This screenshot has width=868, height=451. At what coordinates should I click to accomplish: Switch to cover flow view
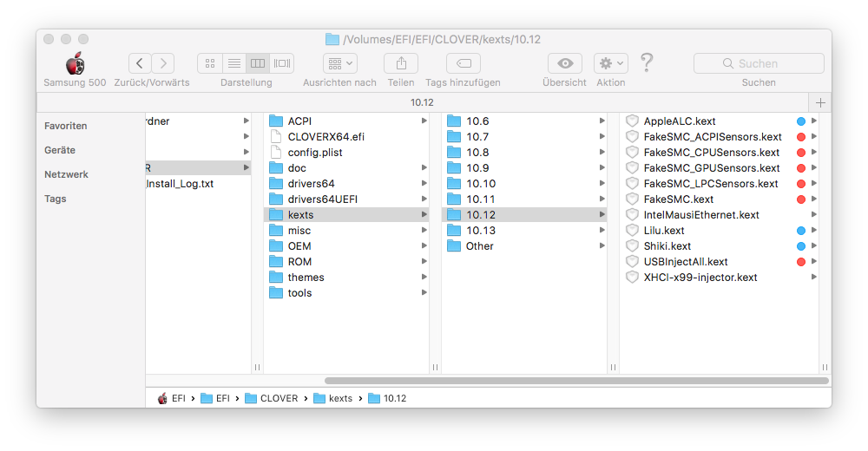[x=282, y=63]
